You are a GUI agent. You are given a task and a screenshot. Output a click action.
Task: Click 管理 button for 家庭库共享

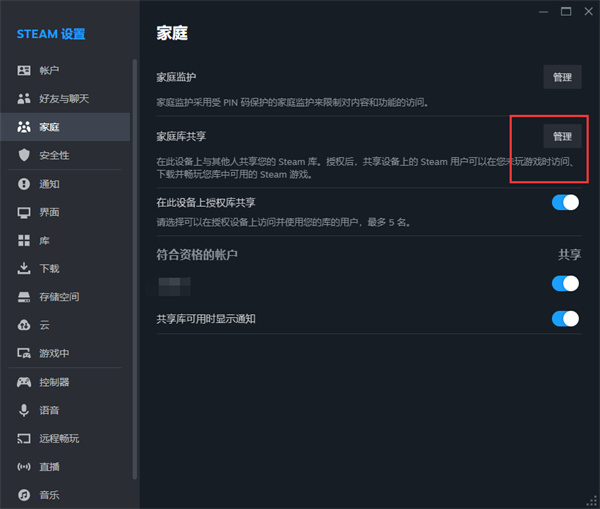[562, 136]
